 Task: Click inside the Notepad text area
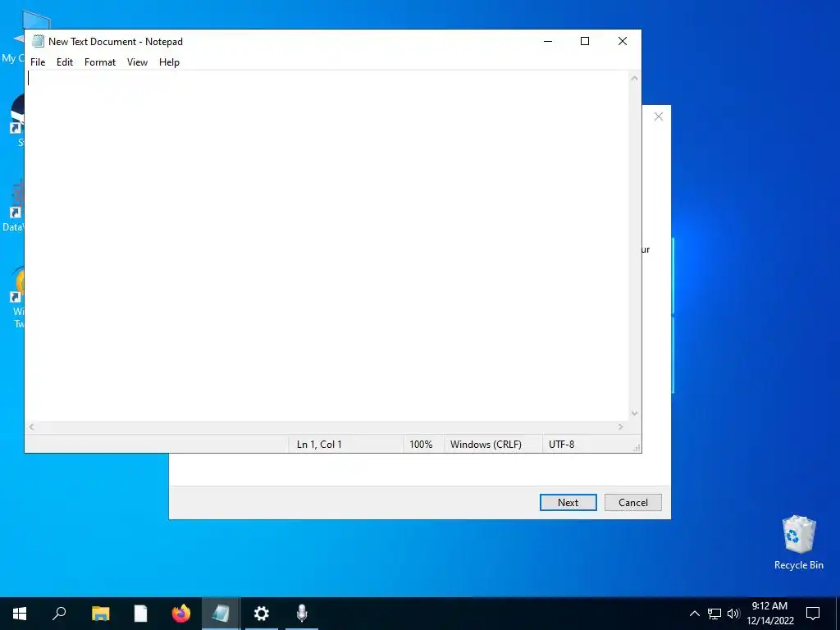(327, 246)
